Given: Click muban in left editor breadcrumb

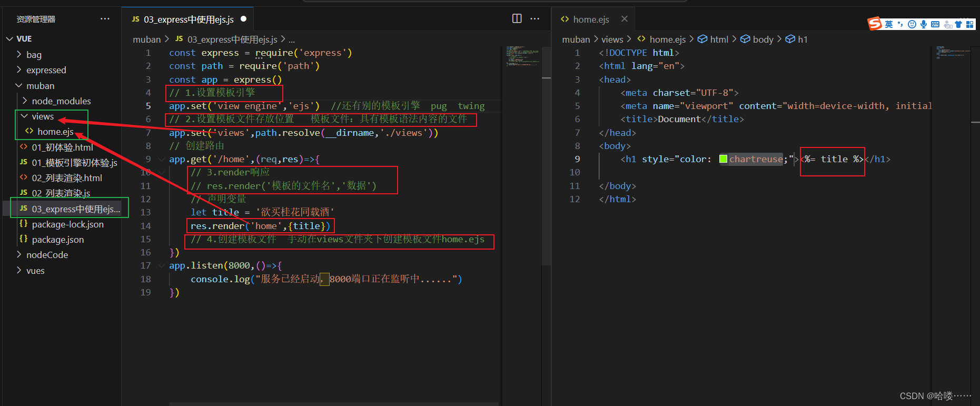Looking at the screenshot, I should click(146, 39).
